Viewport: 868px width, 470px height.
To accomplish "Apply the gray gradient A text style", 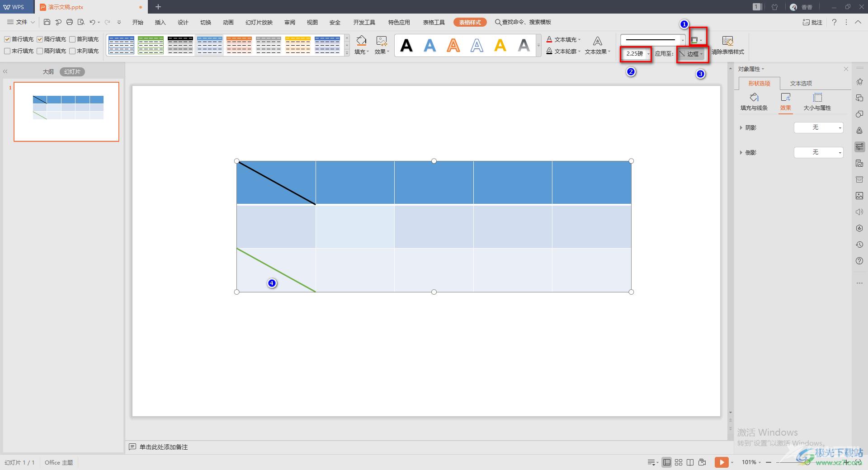I will (x=524, y=45).
